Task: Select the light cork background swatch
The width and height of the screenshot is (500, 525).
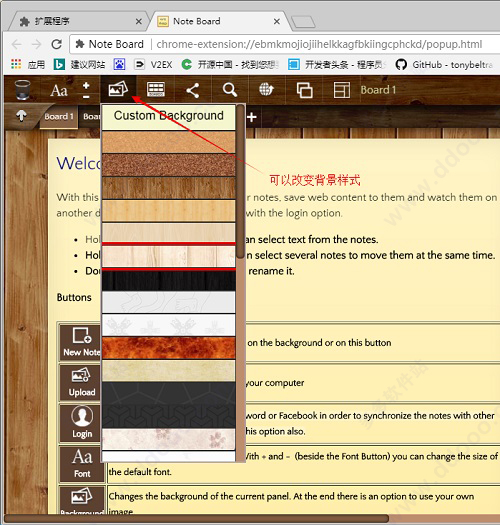Action: pos(168,142)
